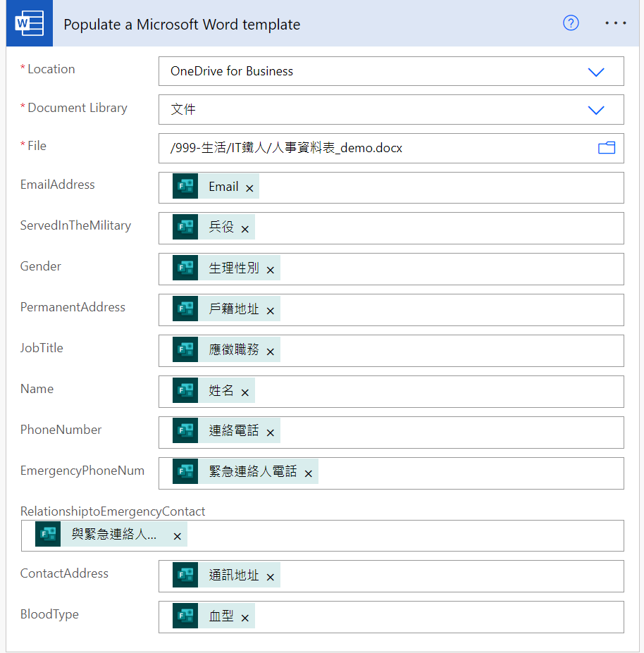Click the Forms icon on the 兵役 token

[185, 227]
